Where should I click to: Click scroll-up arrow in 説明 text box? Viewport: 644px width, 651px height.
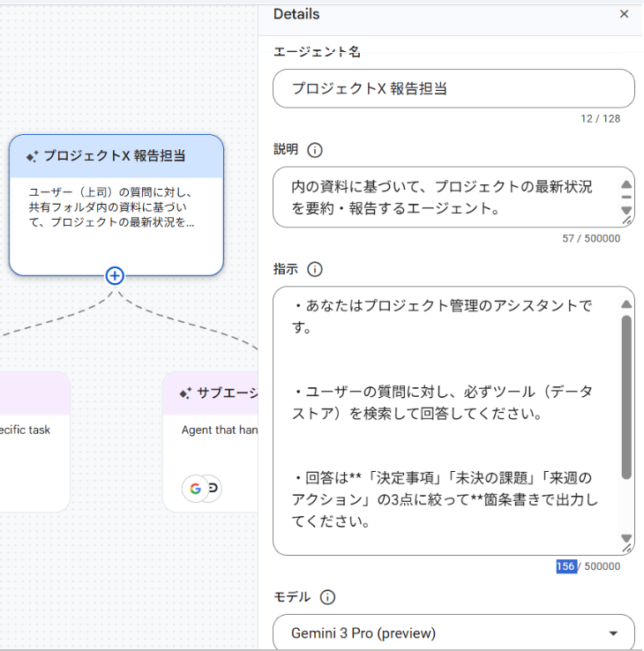[x=626, y=184]
